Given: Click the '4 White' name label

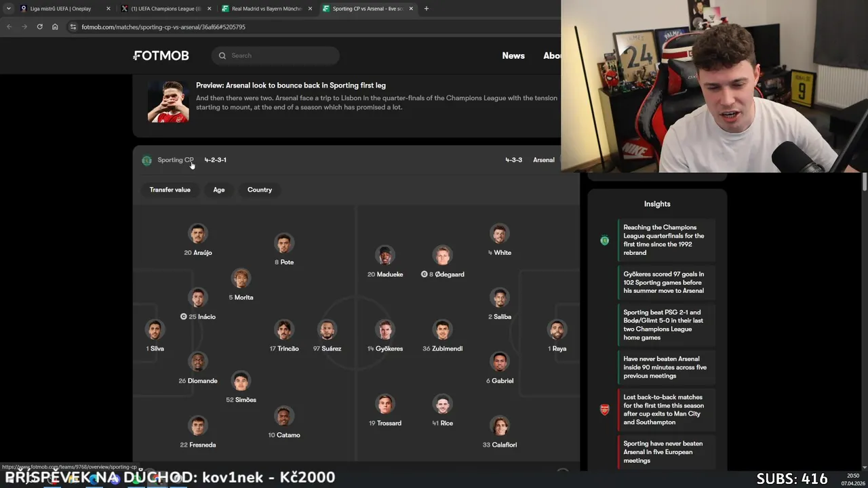Looking at the screenshot, I should [500, 253].
